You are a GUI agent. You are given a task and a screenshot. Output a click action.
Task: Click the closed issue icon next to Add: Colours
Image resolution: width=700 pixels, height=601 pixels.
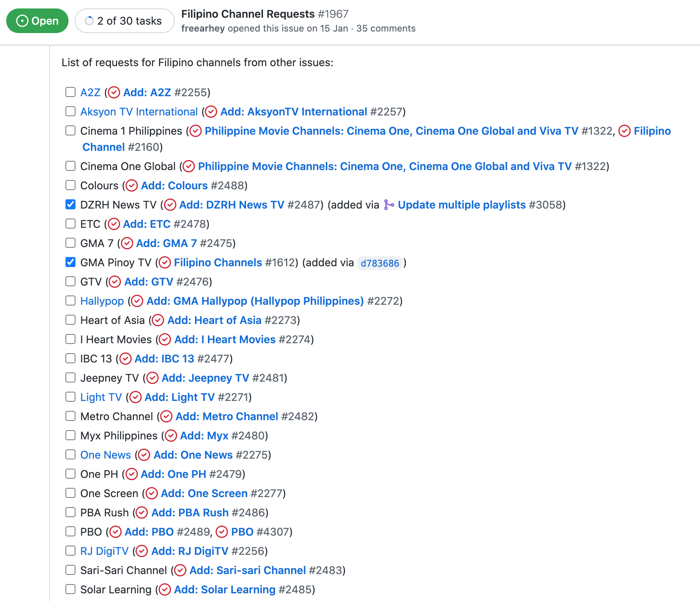[x=132, y=185]
